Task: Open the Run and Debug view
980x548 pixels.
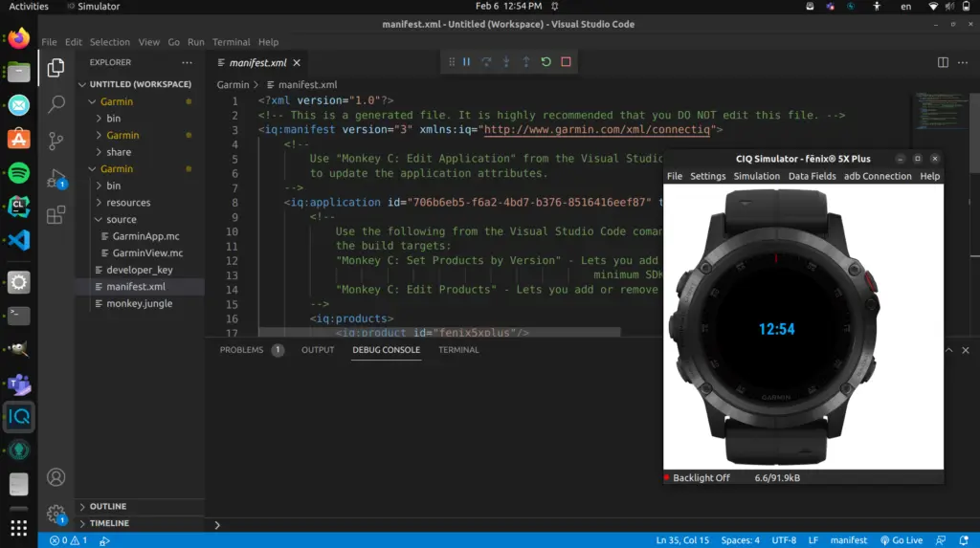Action: click(x=56, y=179)
